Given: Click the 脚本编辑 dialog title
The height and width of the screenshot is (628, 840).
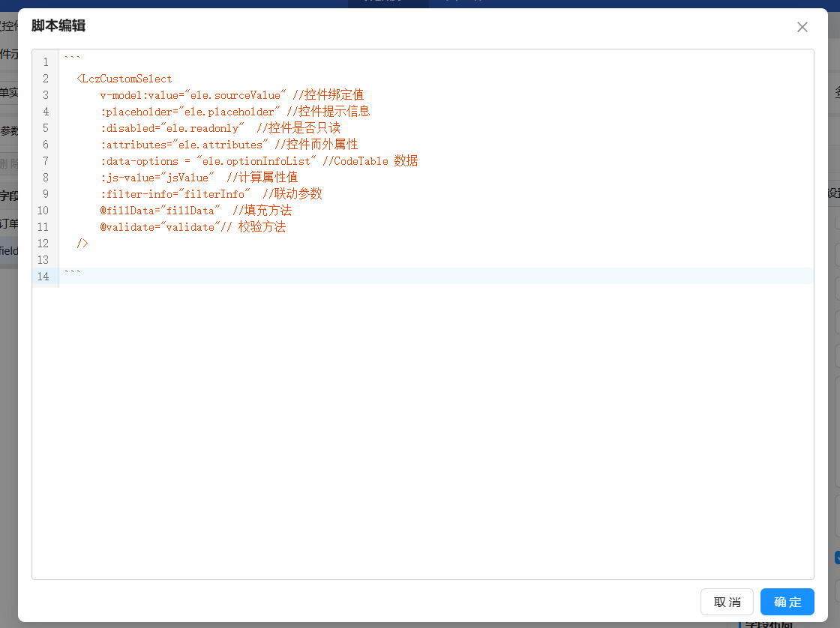Looking at the screenshot, I should click(58, 25).
